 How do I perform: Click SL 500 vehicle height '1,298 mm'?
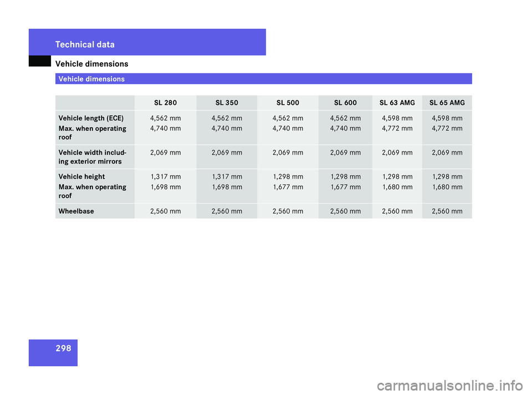[288, 176]
